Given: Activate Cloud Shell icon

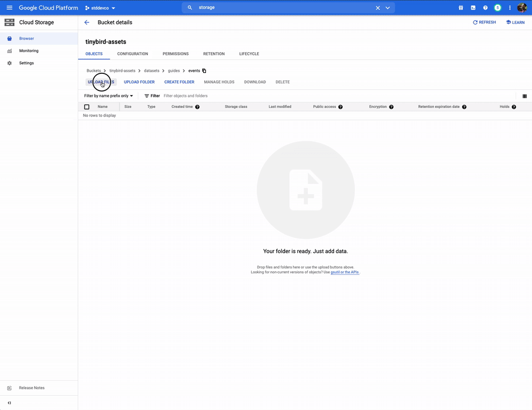Looking at the screenshot, I should tap(473, 7).
